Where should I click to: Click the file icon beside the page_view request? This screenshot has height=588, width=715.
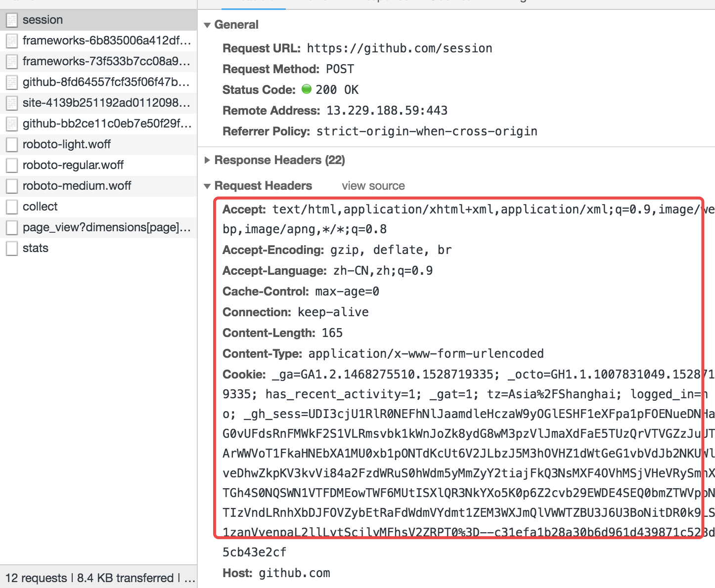tap(12, 227)
